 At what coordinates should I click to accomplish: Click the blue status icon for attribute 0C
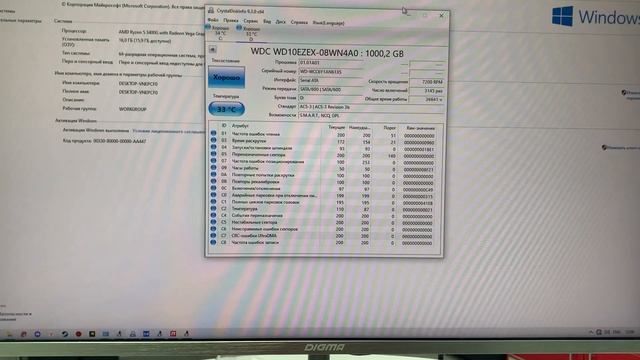pyautogui.click(x=213, y=188)
